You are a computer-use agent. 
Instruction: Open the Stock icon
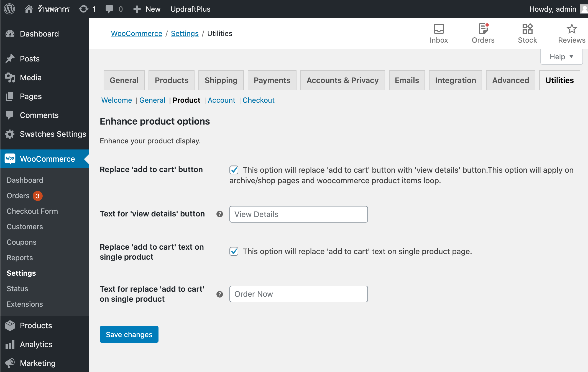click(527, 29)
